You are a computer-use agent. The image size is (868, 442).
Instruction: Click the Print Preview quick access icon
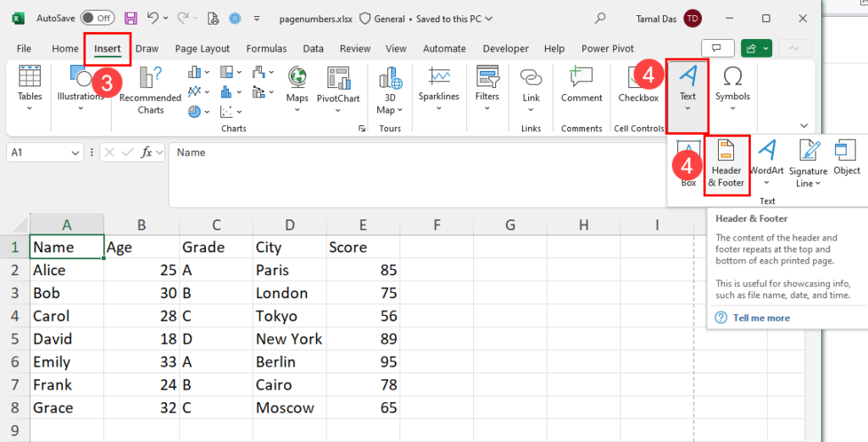pyautogui.click(x=213, y=19)
